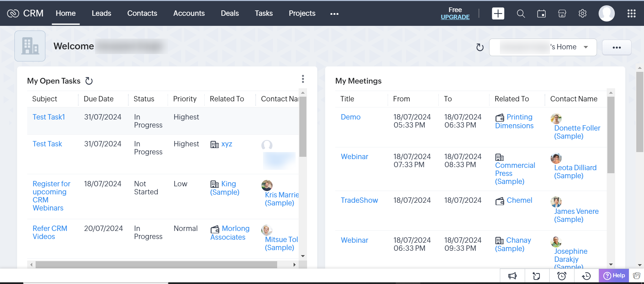This screenshot has width=644, height=284.
Task: Switch to the Leads tab
Action: click(101, 13)
